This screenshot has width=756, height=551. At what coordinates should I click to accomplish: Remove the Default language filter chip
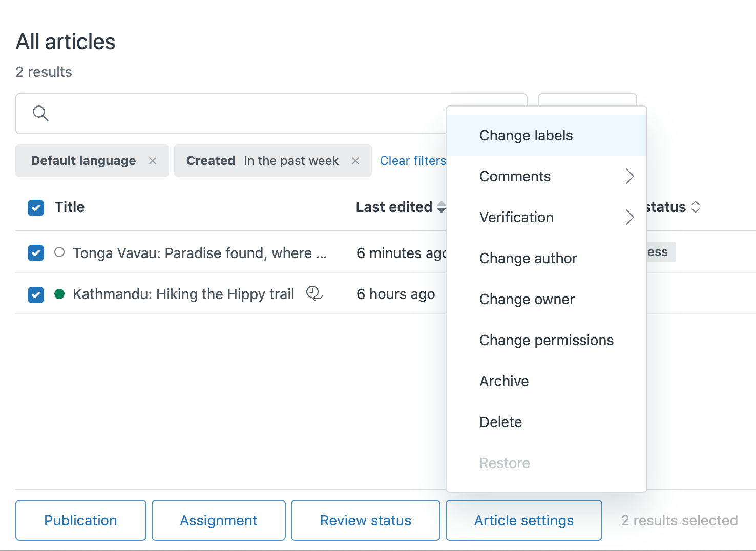153,161
